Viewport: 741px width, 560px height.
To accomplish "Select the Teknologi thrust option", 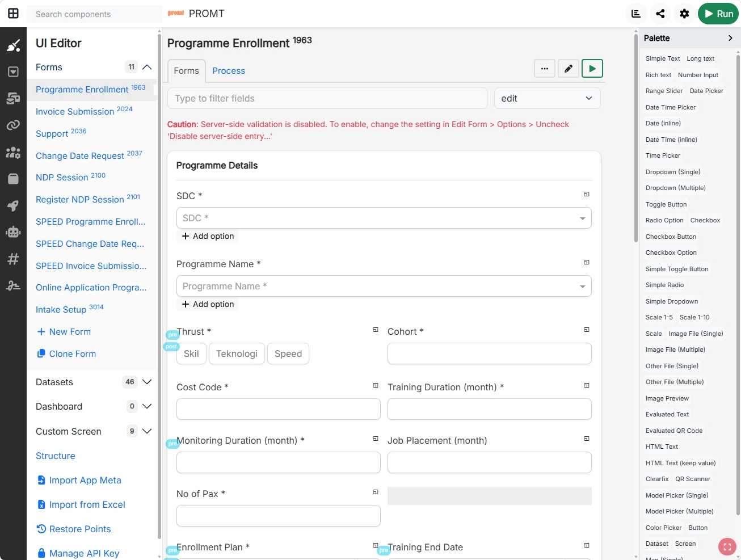I will coord(237,353).
